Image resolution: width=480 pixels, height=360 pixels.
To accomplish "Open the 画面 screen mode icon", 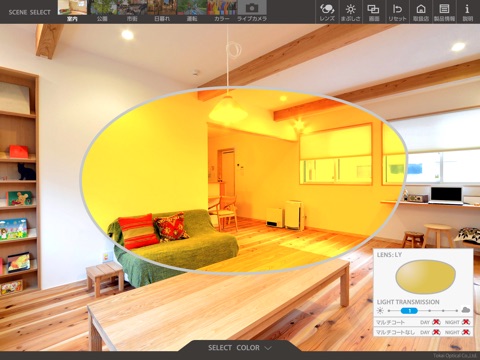I will [x=374, y=12].
